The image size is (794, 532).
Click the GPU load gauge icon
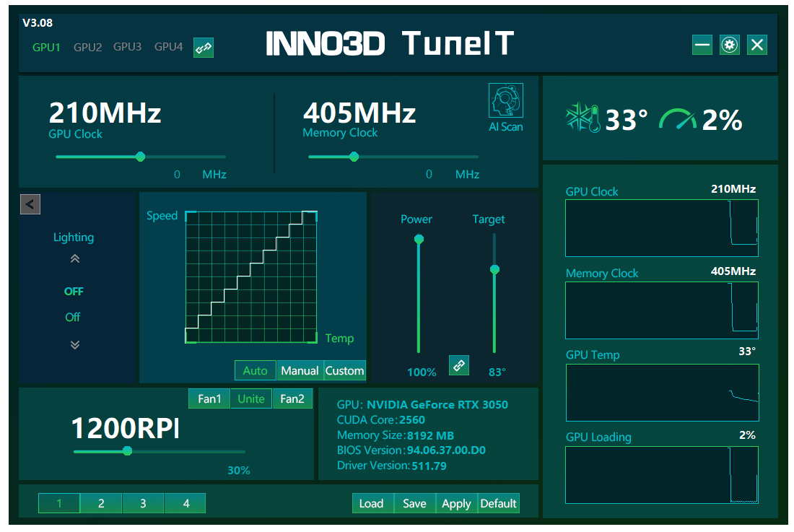click(x=677, y=119)
